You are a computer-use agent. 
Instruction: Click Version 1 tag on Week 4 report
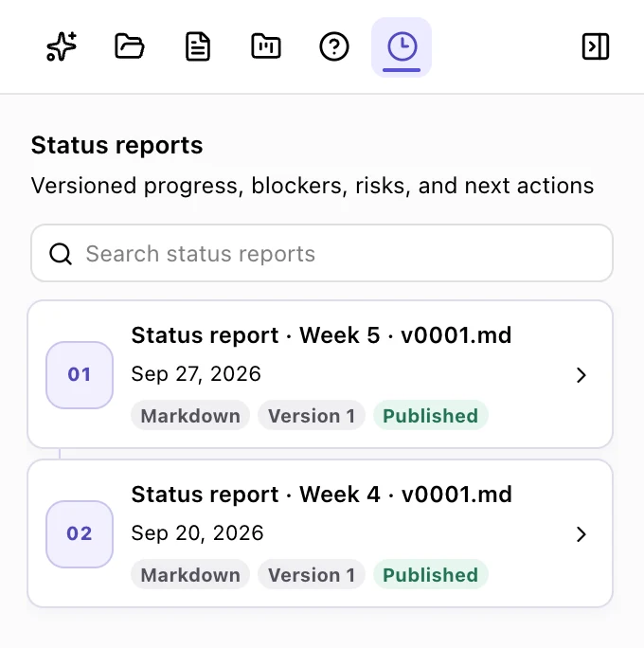click(x=312, y=574)
